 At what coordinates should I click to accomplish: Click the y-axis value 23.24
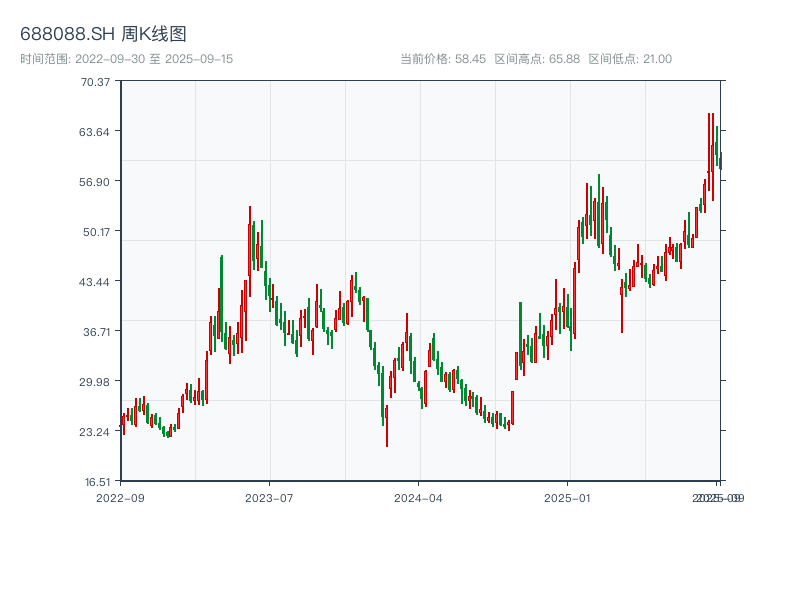click(x=94, y=432)
